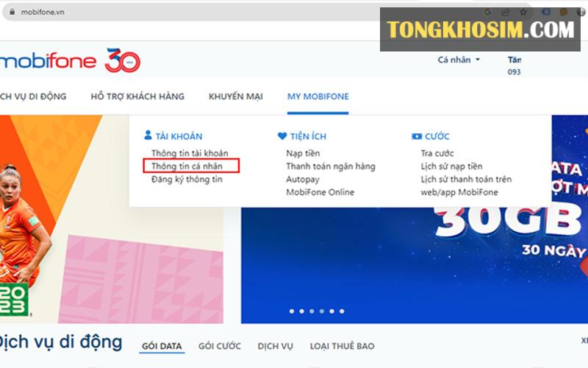Viewport: 588px width, 368px height.
Task: Go to the first carousel slide dot
Action: [292, 311]
